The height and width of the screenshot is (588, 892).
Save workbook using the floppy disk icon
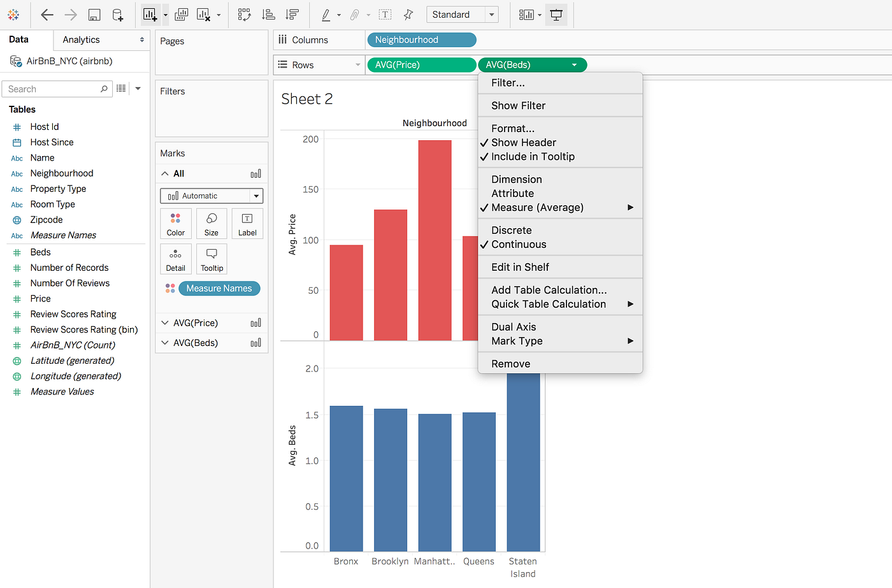[94, 15]
